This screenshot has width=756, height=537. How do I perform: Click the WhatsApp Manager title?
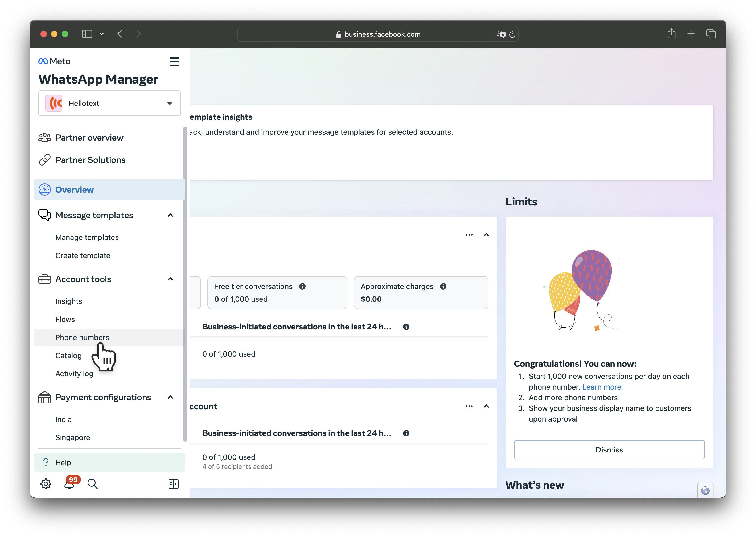click(x=98, y=79)
